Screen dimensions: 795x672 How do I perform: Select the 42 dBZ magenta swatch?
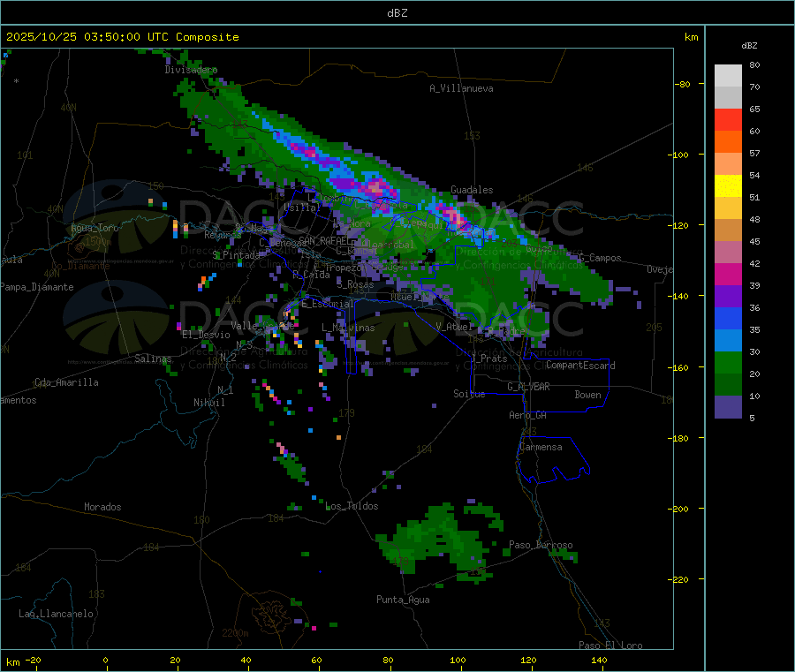click(x=728, y=274)
